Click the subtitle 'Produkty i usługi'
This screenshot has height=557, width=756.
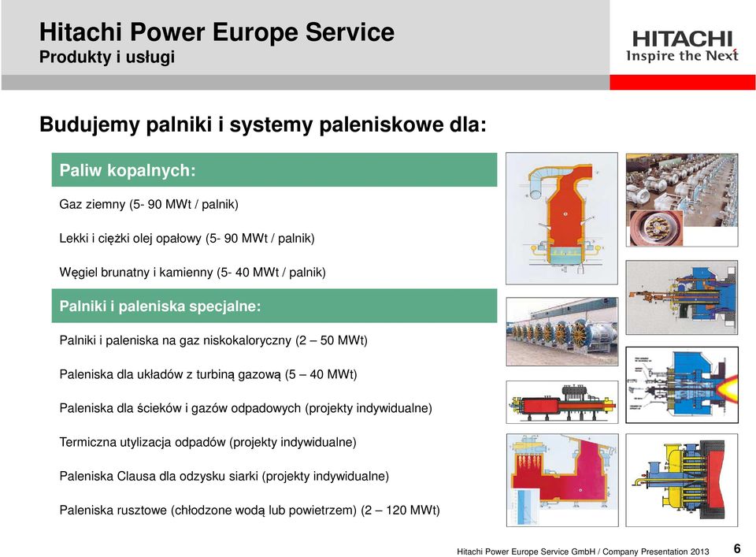106,58
